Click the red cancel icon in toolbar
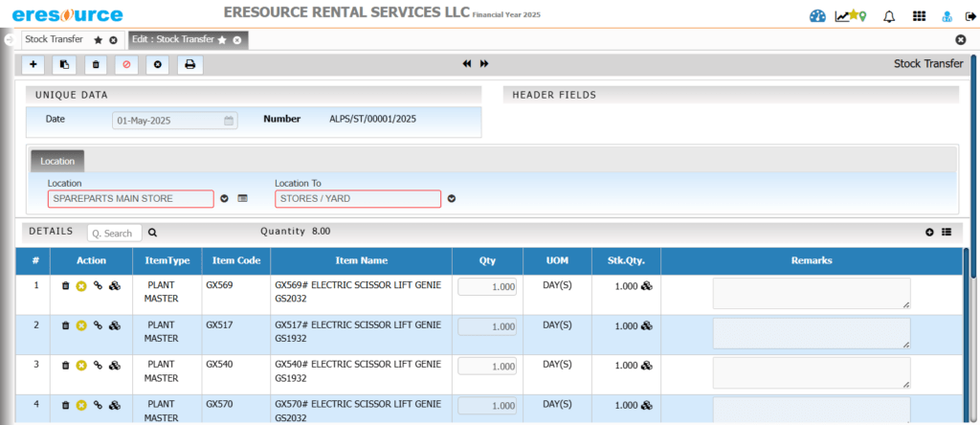This screenshot has width=980, height=425. 126,65
